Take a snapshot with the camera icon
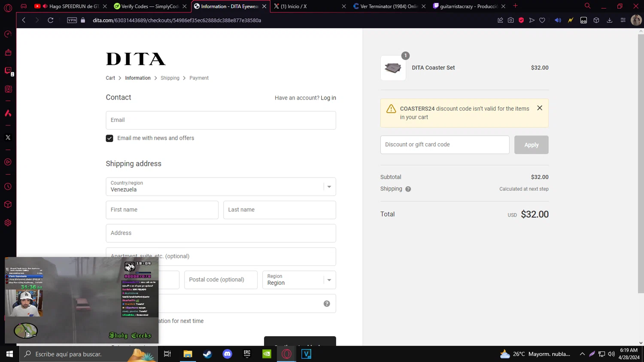The width and height of the screenshot is (644, 362). pyautogui.click(x=510, y=20)
